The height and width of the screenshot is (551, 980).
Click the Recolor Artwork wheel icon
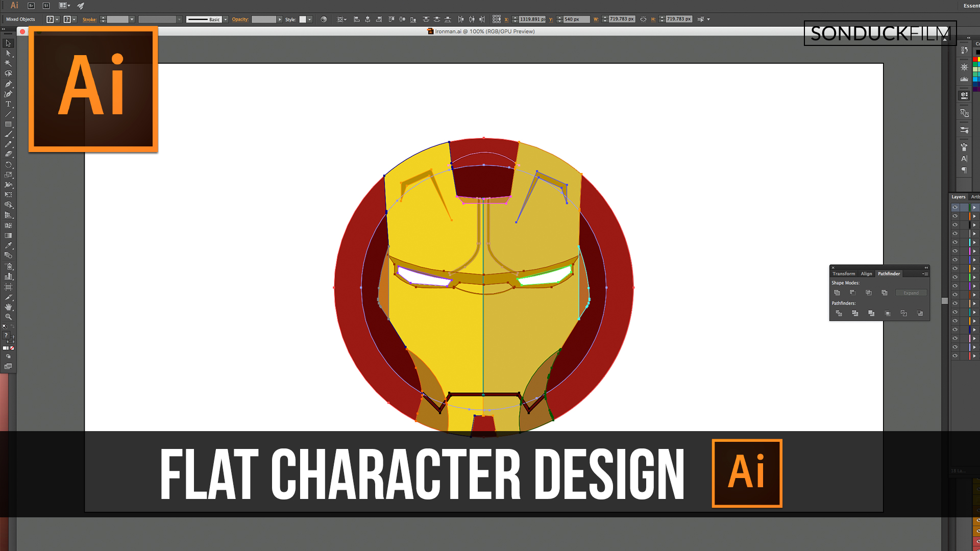tap(324, 19)
